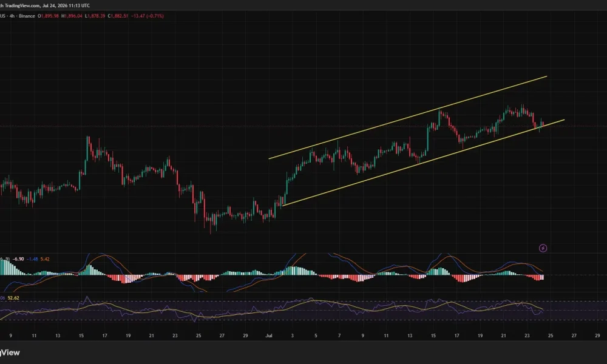Click the '4h' interval in the chart legend
Viewport: 607px width, 364px height.
[x=12, y=16]
